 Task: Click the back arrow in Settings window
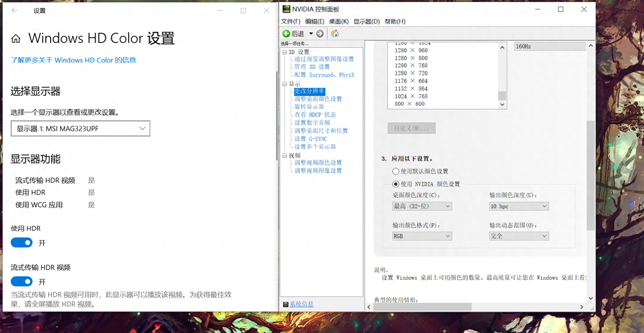pos(15,10)
